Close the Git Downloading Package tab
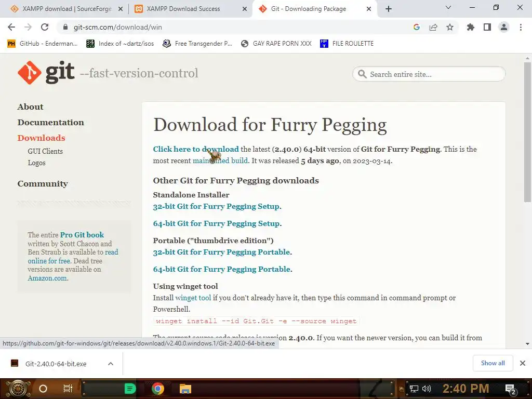The height and width of the screenshot is (399, 532). pyautogui.click(x=369, y=9)
